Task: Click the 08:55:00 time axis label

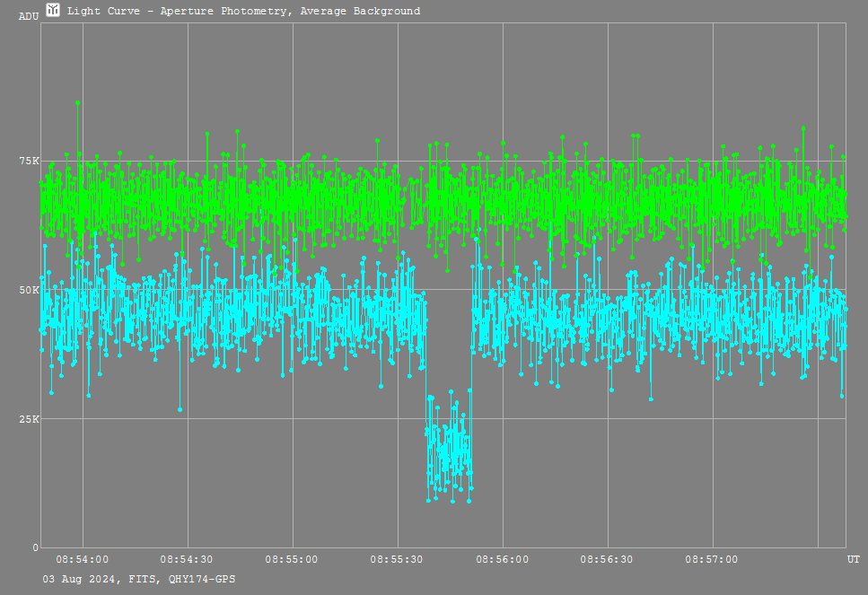Action: 292,560
